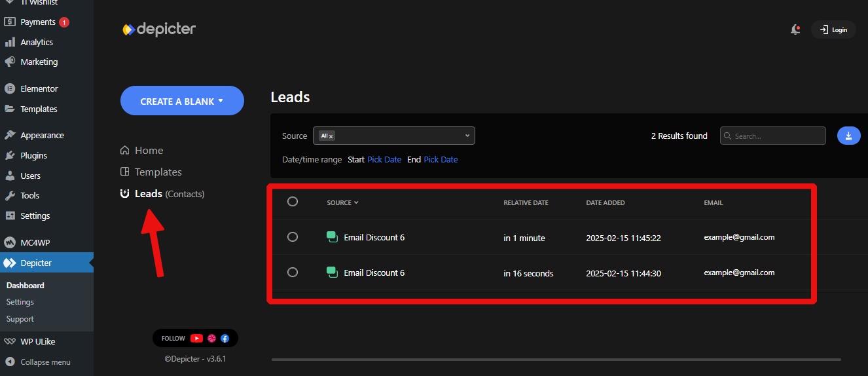Click the WP ULike icon
This screenshot has width=868, height=376.
pyautogui.click(x=10, y=341)
